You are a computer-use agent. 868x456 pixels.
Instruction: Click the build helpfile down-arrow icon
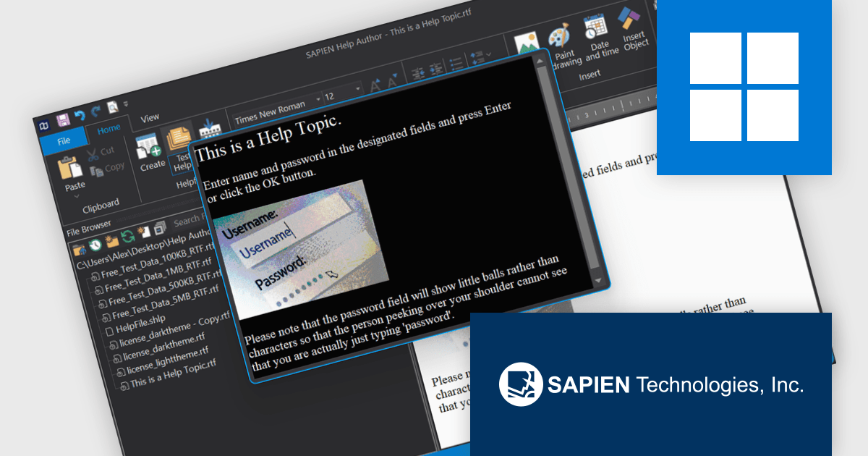point(210,129)
